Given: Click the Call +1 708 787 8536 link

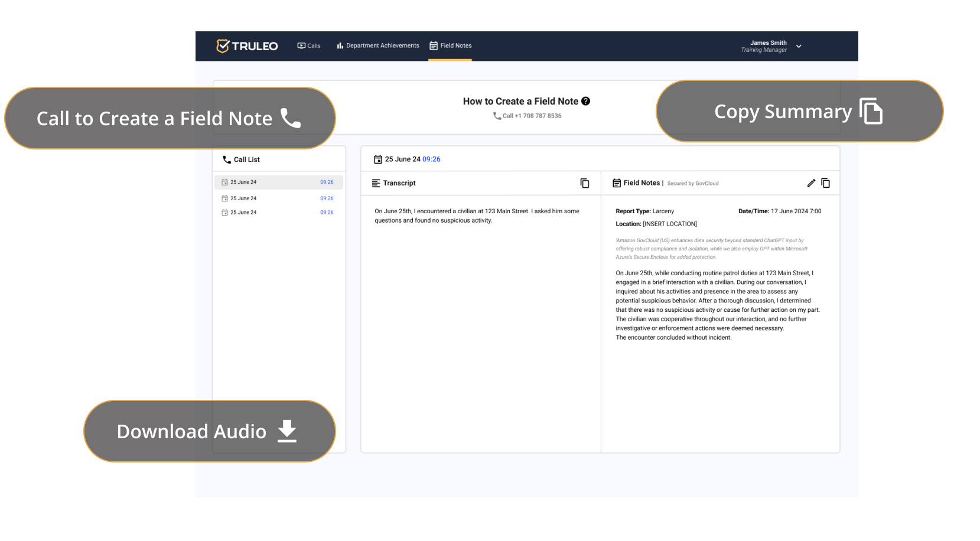Looking at the screenshot, I should click(x=528, y=116).
